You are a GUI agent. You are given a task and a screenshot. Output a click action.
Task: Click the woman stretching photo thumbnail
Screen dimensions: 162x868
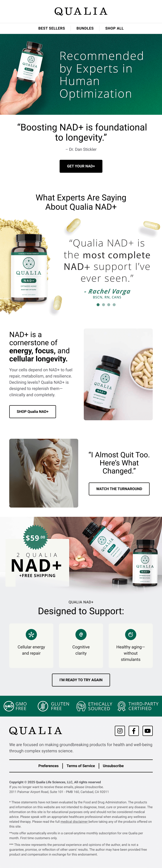pyautogui.click(x=44, y=473)
